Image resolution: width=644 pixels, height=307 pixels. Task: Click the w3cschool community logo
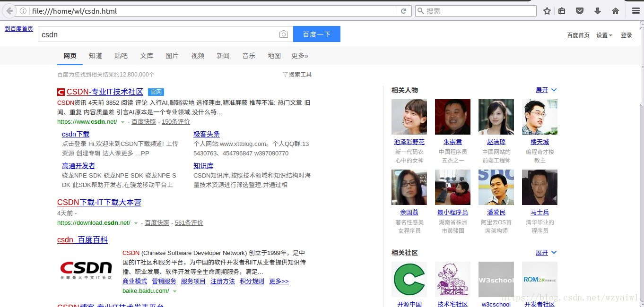(496, 279)
